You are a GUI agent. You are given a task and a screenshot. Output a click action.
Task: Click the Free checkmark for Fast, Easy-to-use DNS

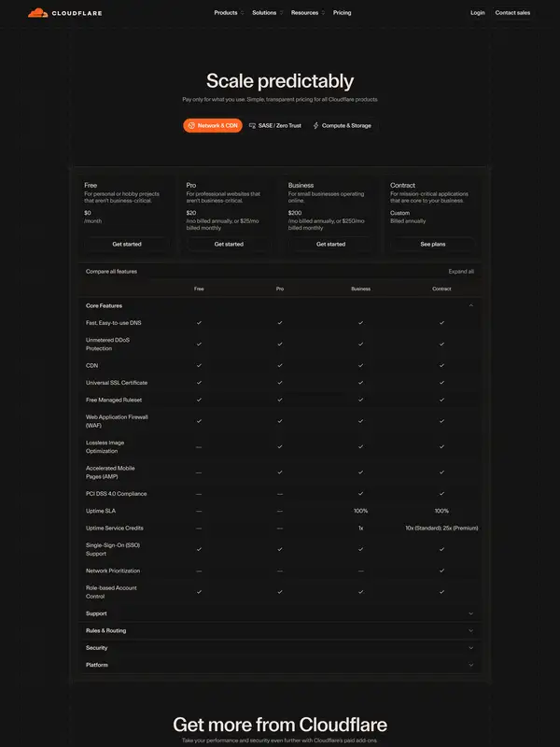click(x=199, y=323)
